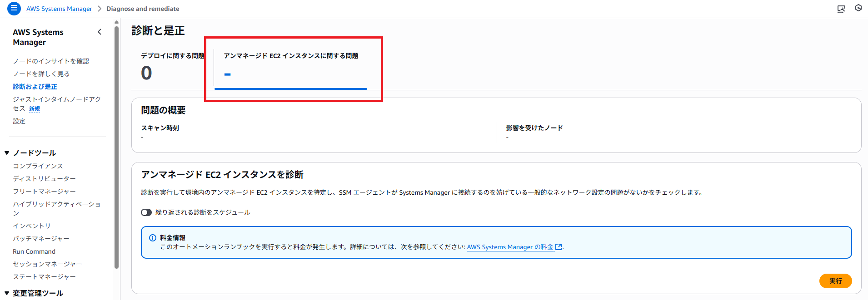
Task: Open ハイブリッドアクティベーション in sidebar
Action: coord(57,208)
